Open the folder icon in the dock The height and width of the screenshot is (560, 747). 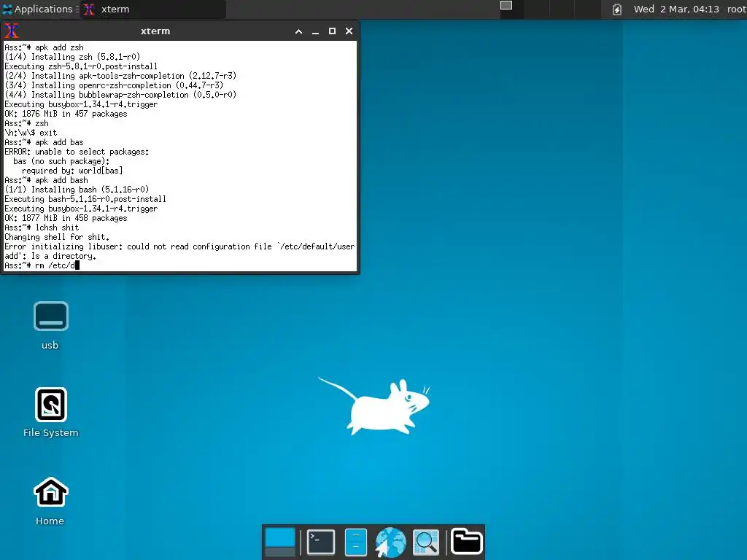coord(466,542)
